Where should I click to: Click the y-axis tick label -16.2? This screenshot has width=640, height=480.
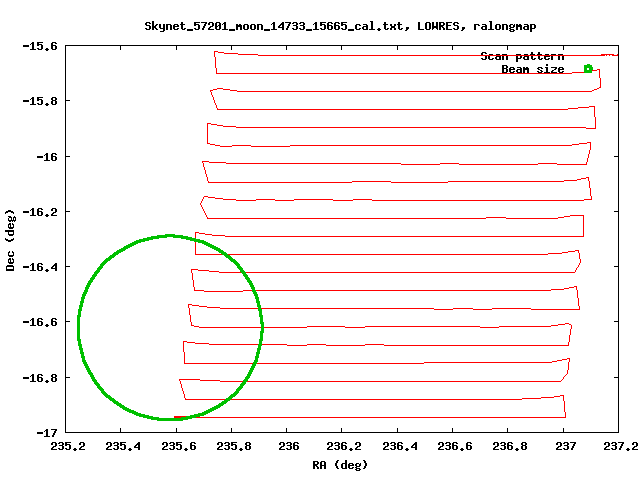[40, 212]
